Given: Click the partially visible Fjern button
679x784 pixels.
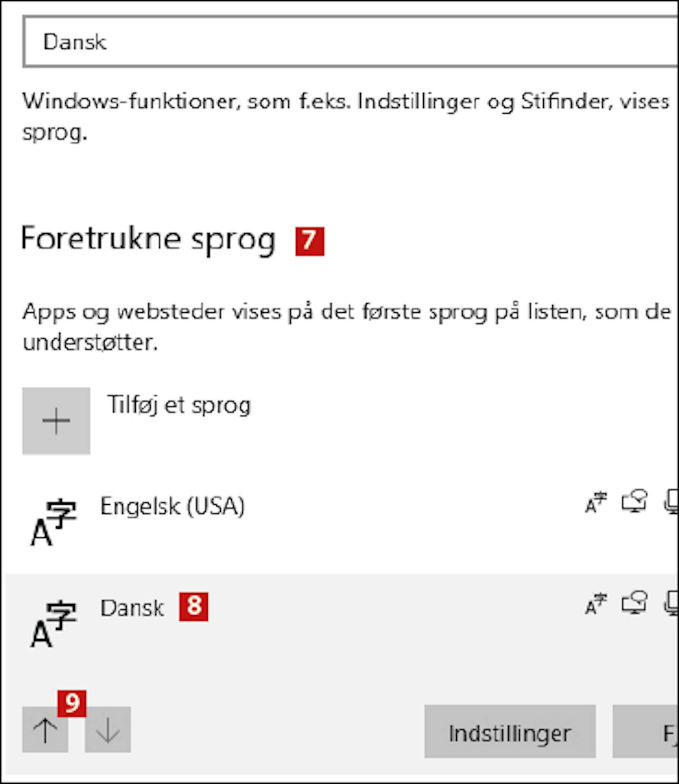Looking at the screenshot, I should point(646,731).
